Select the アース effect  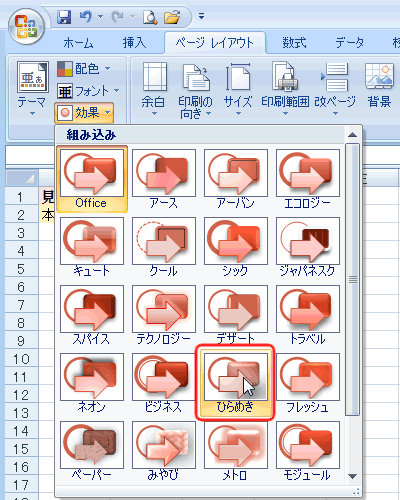coord(164,179)
